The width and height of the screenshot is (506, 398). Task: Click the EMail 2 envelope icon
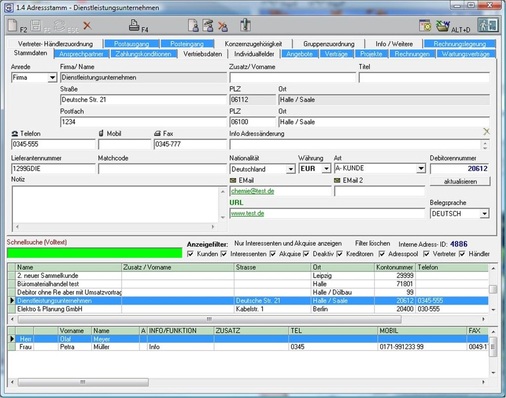click(337, 180)
